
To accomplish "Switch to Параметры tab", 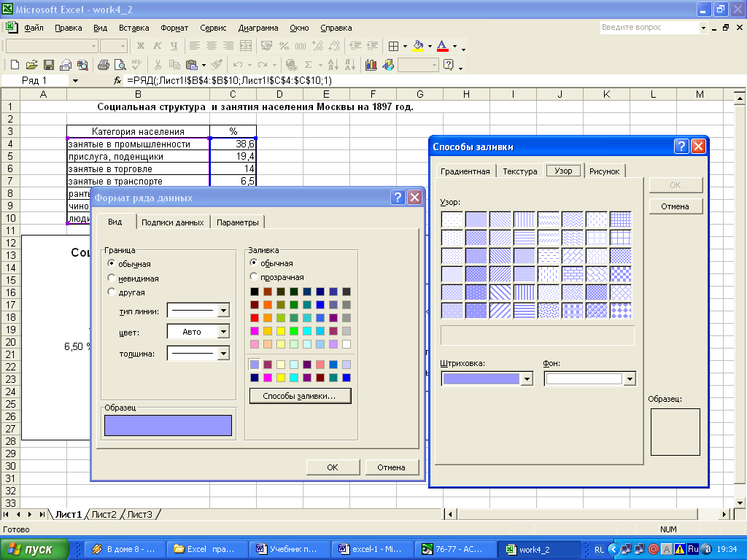I will [x=237, y=222].
